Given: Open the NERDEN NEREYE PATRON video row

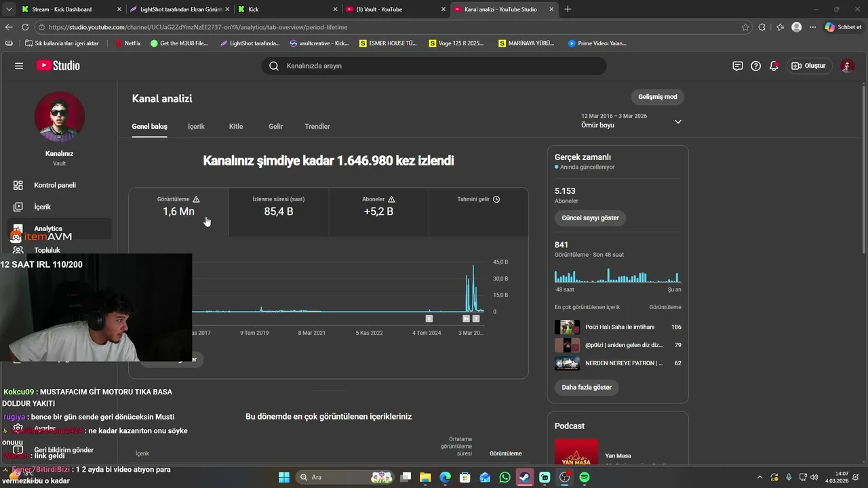Looking at the screenshot, I should tap(618, 363).
